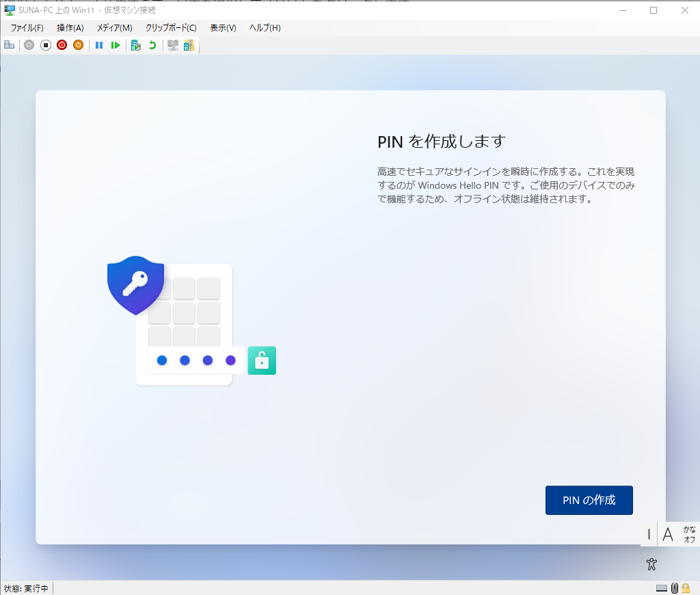Click the PIN の作成 button
The image size is (700, 595).
coord(589,501)
